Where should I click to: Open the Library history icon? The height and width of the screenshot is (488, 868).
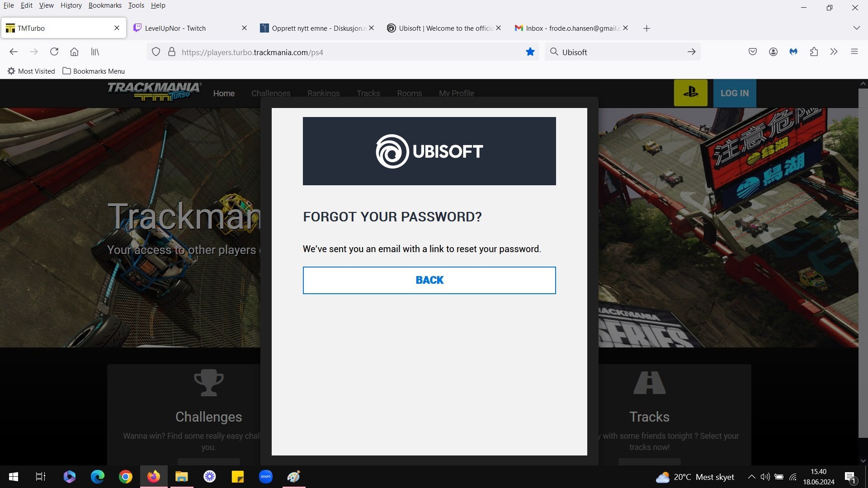pyautogui.click(x=95, y=52)
